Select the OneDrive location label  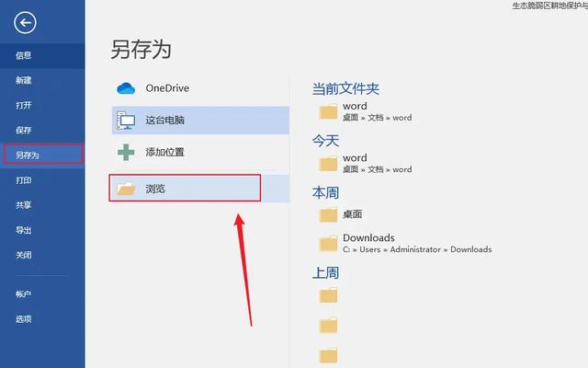pos(167,88)
